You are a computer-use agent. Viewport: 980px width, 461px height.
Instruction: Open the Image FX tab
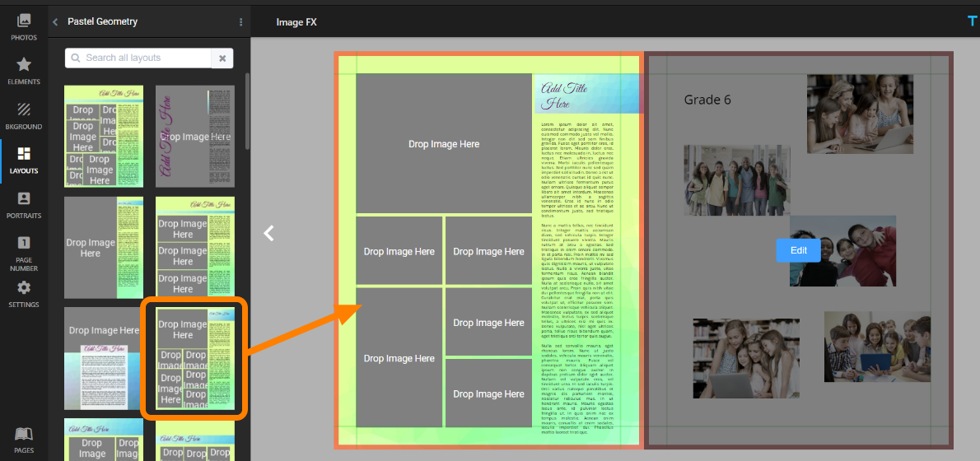296,22
